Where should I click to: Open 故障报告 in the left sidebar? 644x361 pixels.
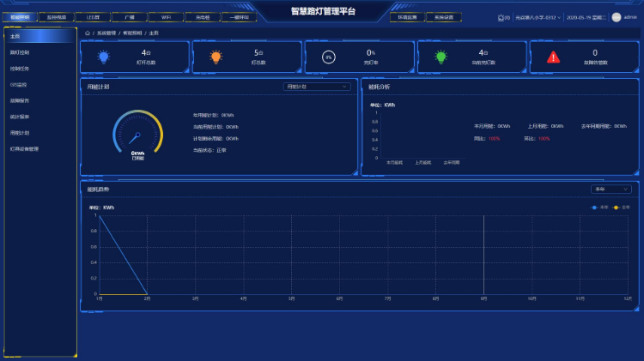21,100
